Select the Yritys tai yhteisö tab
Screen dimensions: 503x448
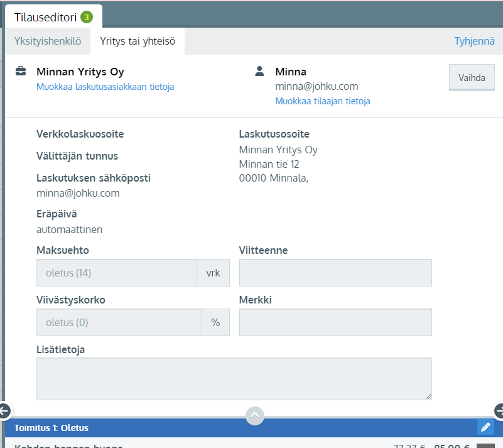[138, 42]
